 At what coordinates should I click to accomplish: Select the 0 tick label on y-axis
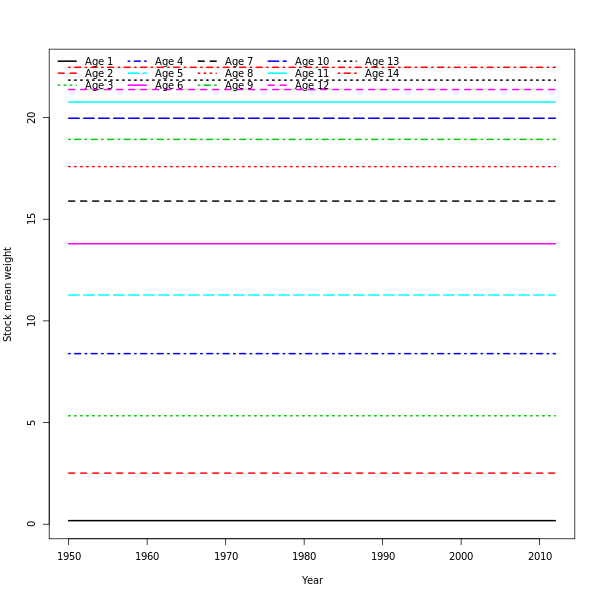coord(31,524)
